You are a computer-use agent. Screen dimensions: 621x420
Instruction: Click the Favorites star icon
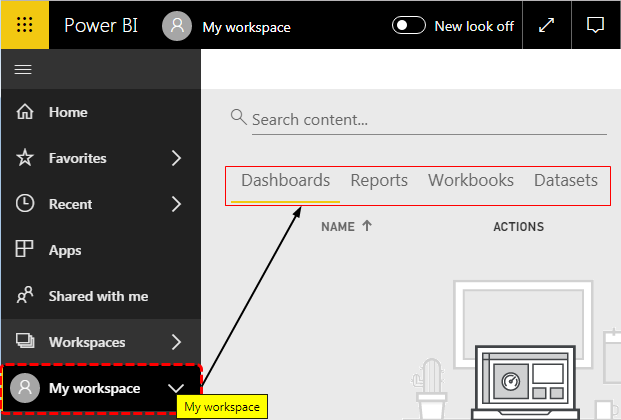(x=25, y=158)
